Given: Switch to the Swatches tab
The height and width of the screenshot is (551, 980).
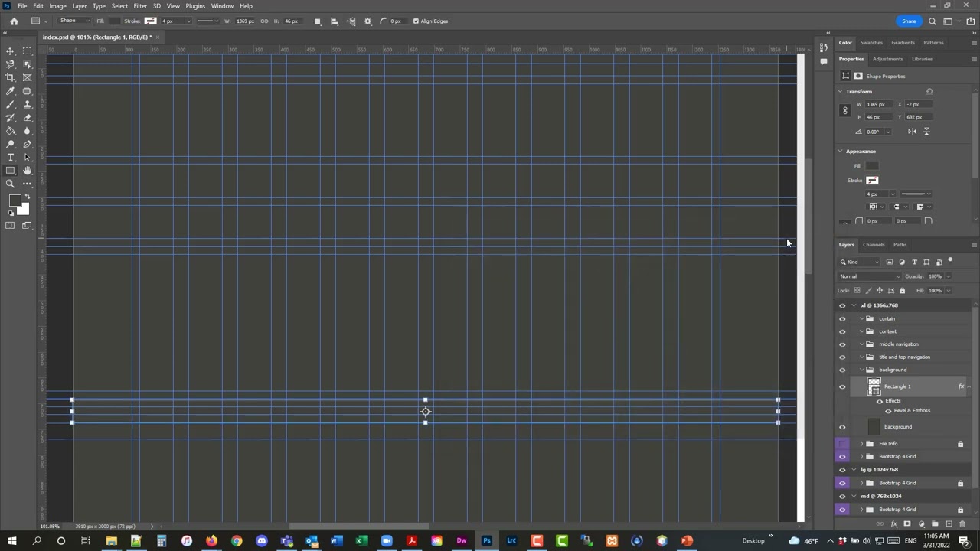Looking at the screenshot, I should tap(871, 43).
